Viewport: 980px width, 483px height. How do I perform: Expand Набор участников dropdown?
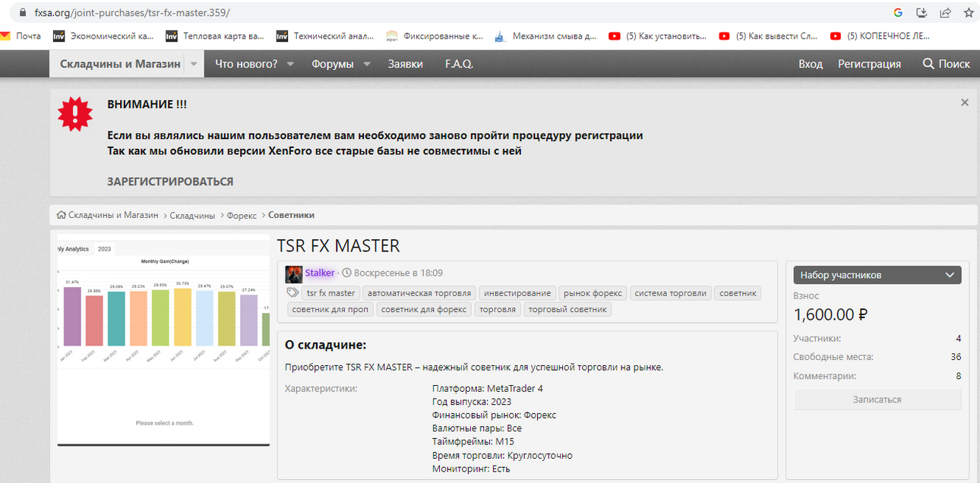(877, 275)
